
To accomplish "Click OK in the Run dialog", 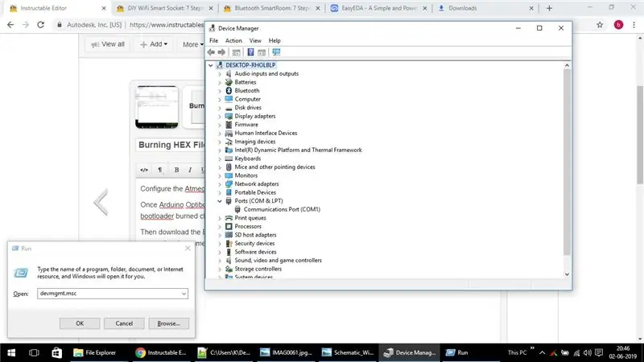I will (x=80, y=323).
